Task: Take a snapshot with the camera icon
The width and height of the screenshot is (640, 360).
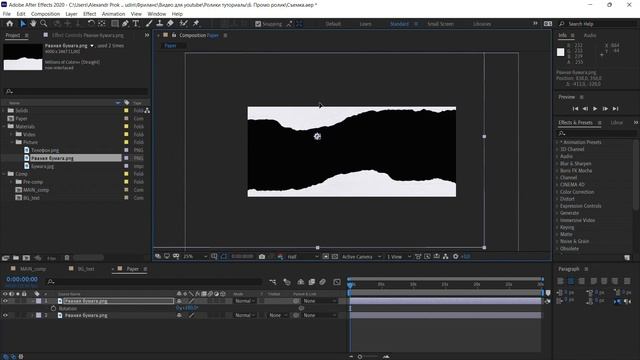Action: click(262, 256)
